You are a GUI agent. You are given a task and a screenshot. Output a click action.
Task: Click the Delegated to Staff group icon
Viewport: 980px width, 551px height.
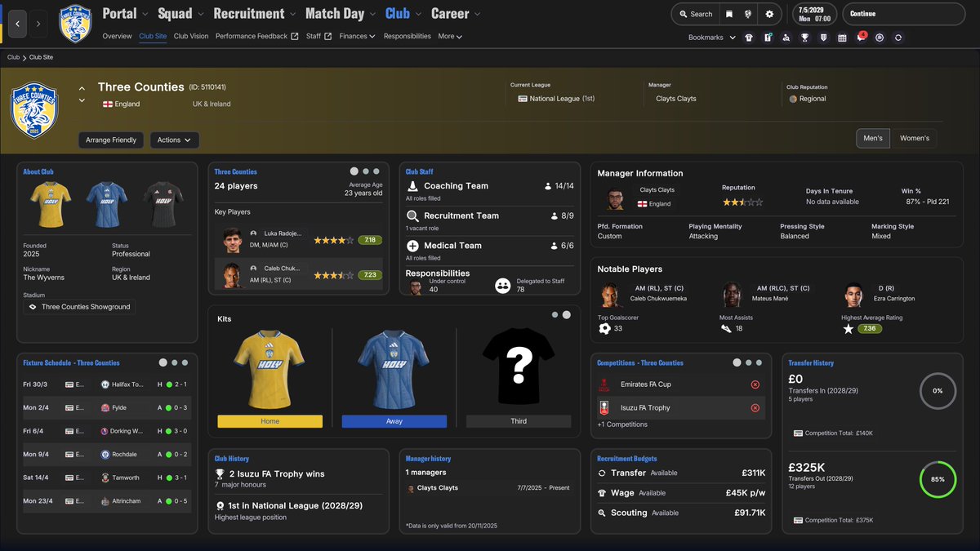(x=503, y=286)
